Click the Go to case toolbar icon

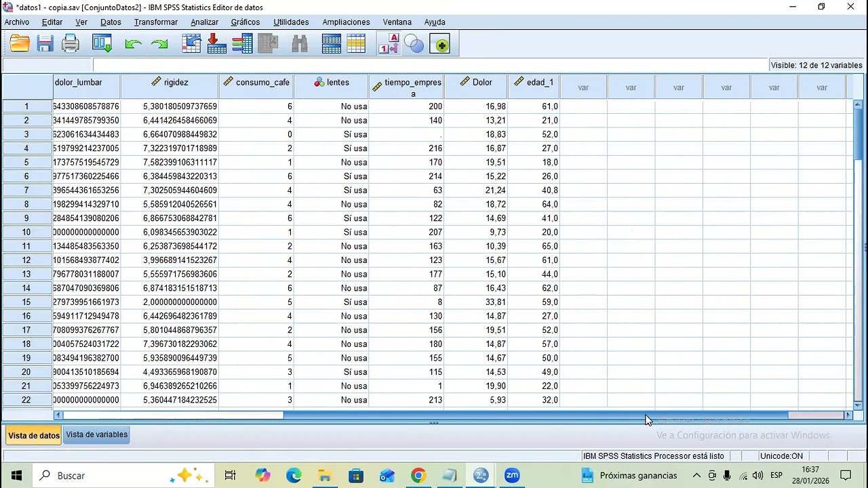point(192,44)
